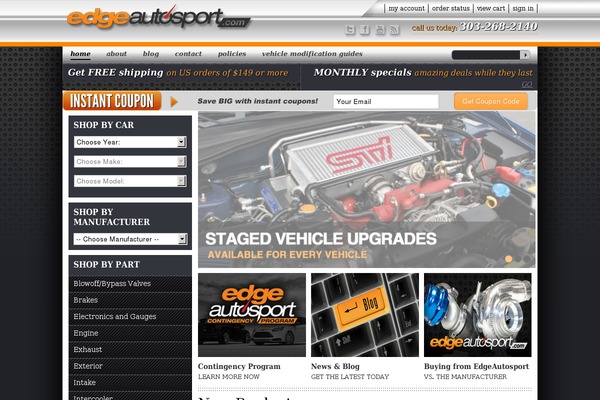600x400 pixels.
Task: Click the Instant Coupon banner
Action: [x=112, y=101]
